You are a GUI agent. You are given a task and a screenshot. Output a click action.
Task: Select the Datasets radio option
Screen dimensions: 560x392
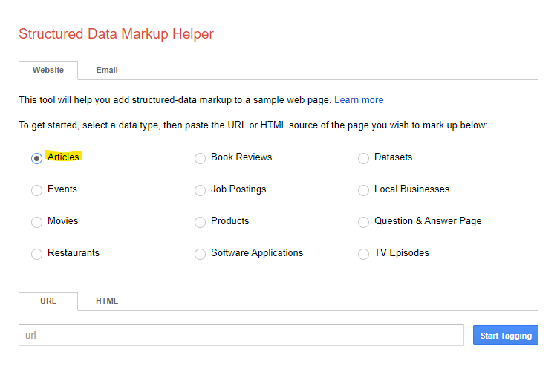(363, 158)
